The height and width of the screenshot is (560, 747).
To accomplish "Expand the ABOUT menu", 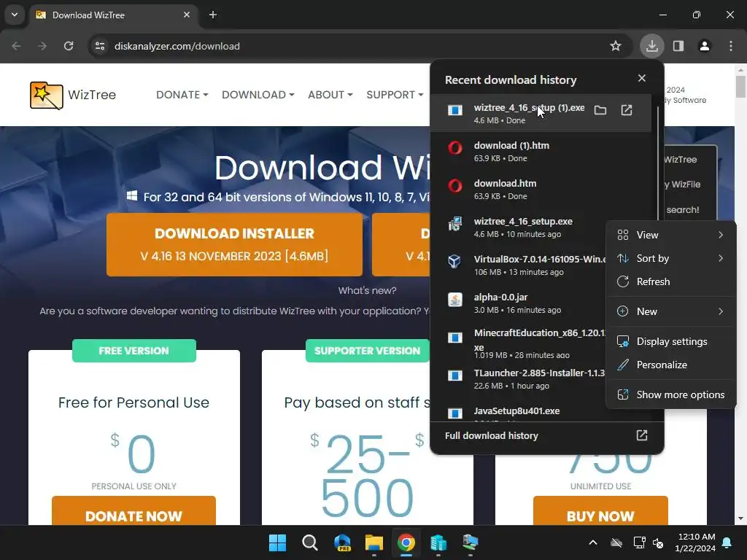I will [x=330, y=95].
